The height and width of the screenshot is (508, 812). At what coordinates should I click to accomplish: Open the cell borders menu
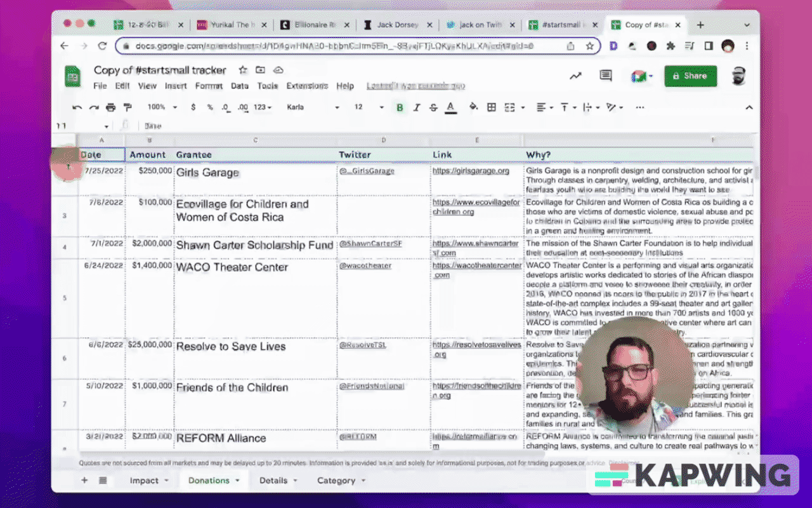(x=491, y=107)
